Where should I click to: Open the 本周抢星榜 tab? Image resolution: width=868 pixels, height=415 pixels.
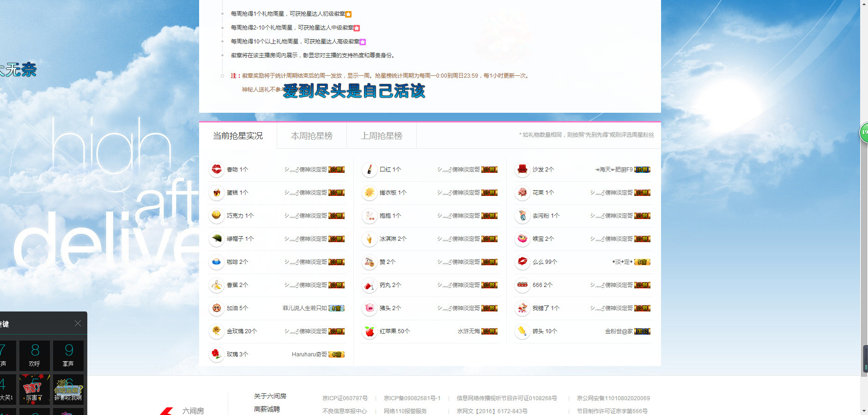pos(312,136)
